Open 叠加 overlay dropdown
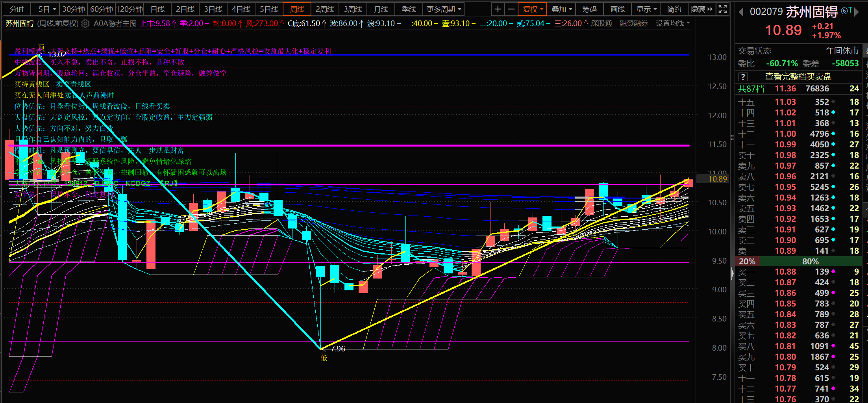Viewport: 868px width, 403px height. click(x=561, y=9)
